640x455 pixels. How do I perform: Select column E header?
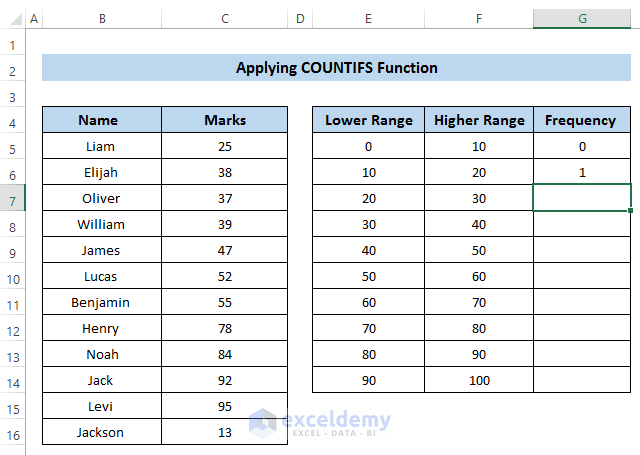(x=368, y=19)
